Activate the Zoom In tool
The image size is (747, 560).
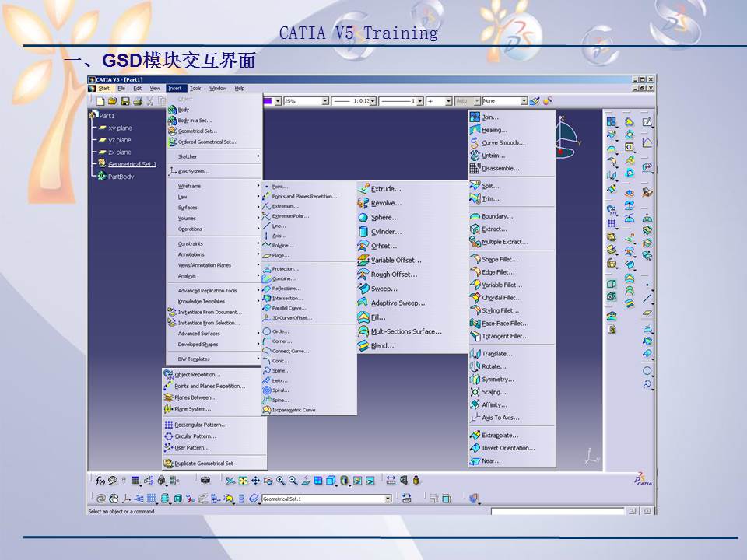click(280, 481)
